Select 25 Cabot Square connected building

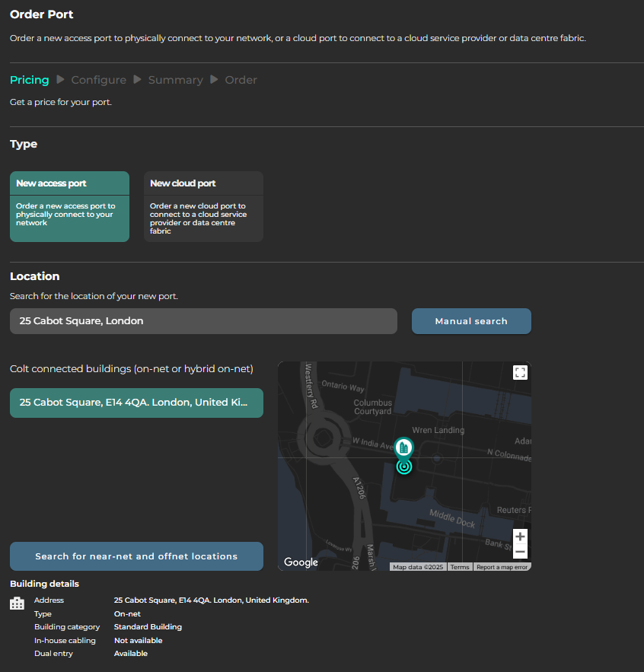[136, 403]
